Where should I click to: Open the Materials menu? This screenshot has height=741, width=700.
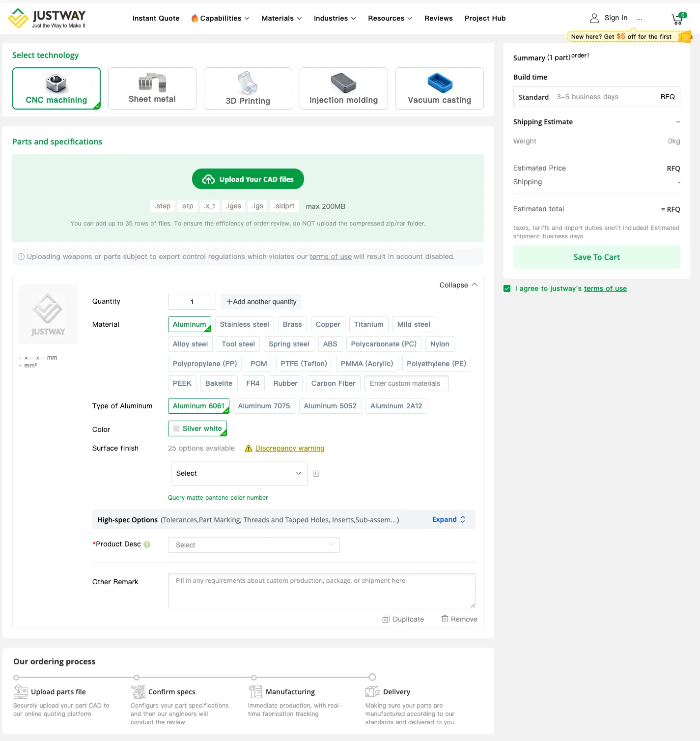pos(281,18)
